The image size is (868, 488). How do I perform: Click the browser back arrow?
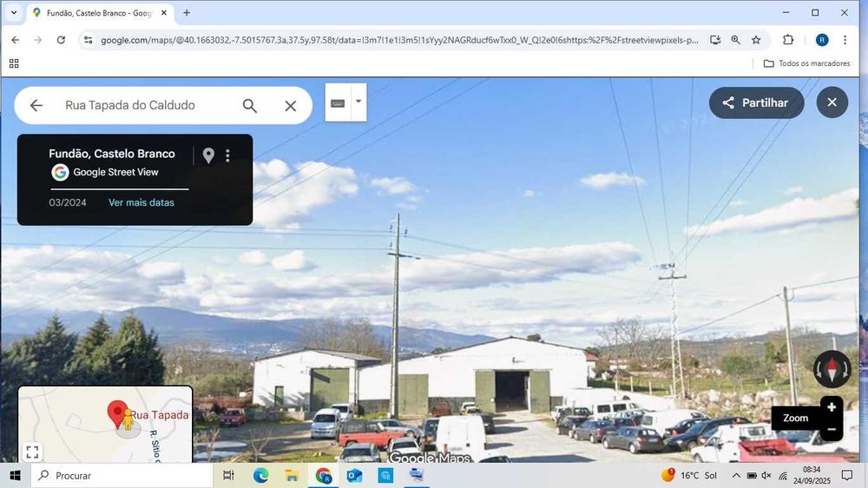[16, 40]
